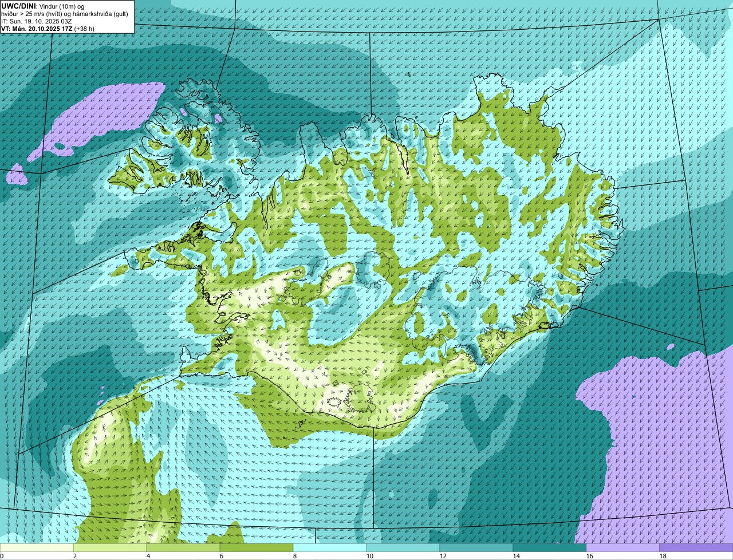
Task: Click the pale cream 0–2 m/s legend swatch
Action: click(37, 548)
